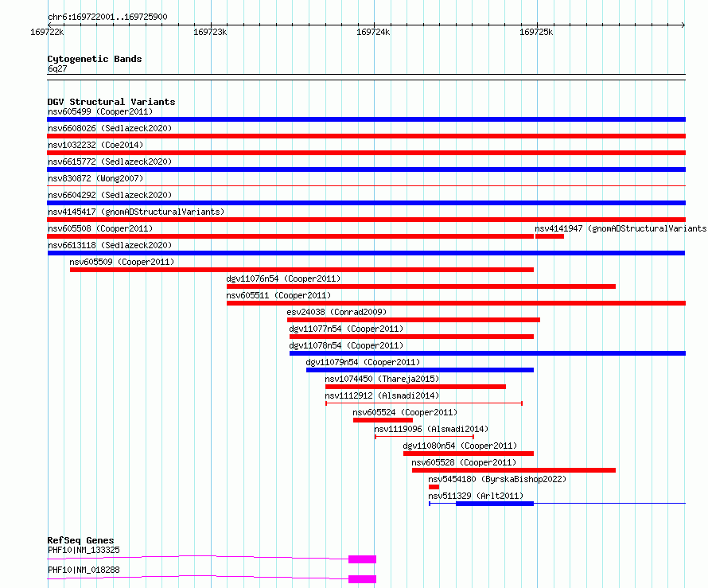Image resolution: width=708 pixels, height=588 pixels.
Task: Select the blue nsv605499 variant bar
Action: pyautogui.click(x=366, y=119)
